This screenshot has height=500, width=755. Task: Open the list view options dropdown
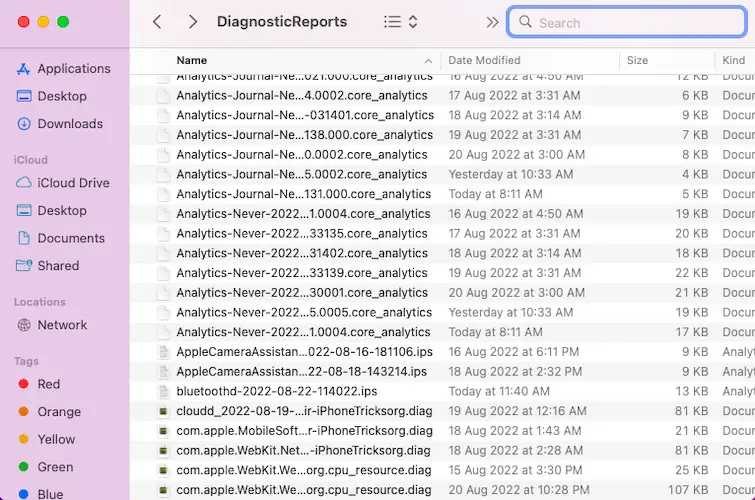pos(400,22)
